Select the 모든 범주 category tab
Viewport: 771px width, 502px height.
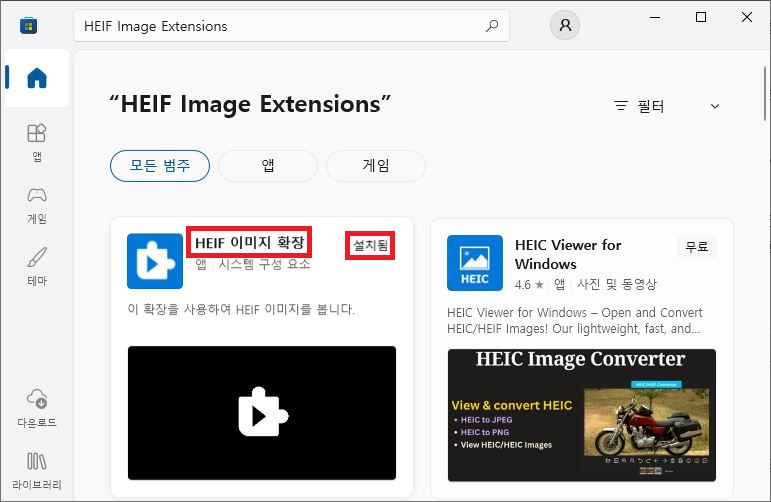point(160,166)
